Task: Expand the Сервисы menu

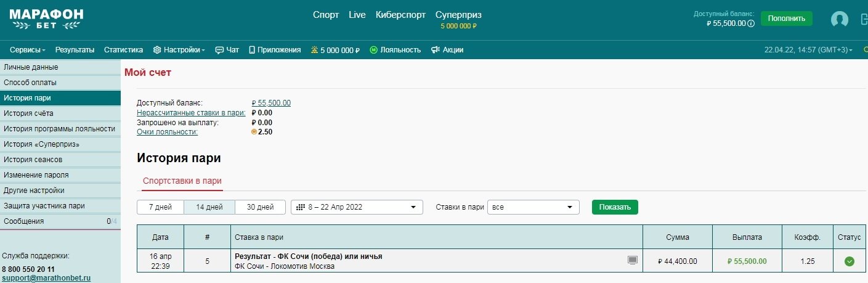Action: point(28,50)
